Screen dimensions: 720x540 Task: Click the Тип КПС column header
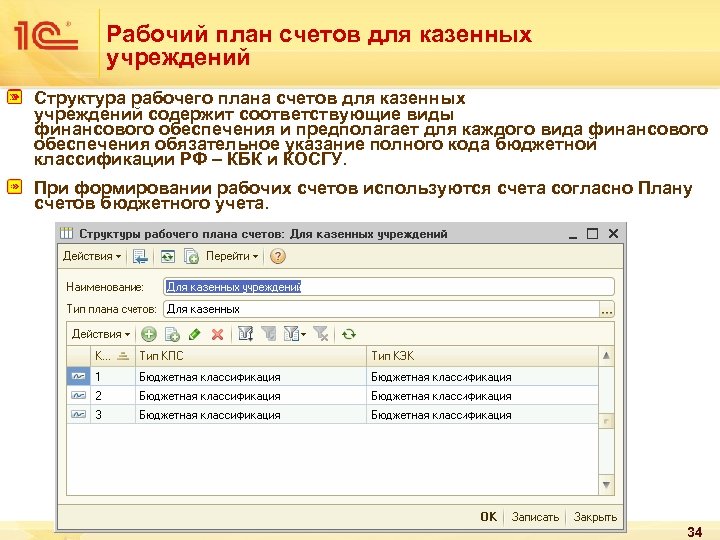[251, 355]
